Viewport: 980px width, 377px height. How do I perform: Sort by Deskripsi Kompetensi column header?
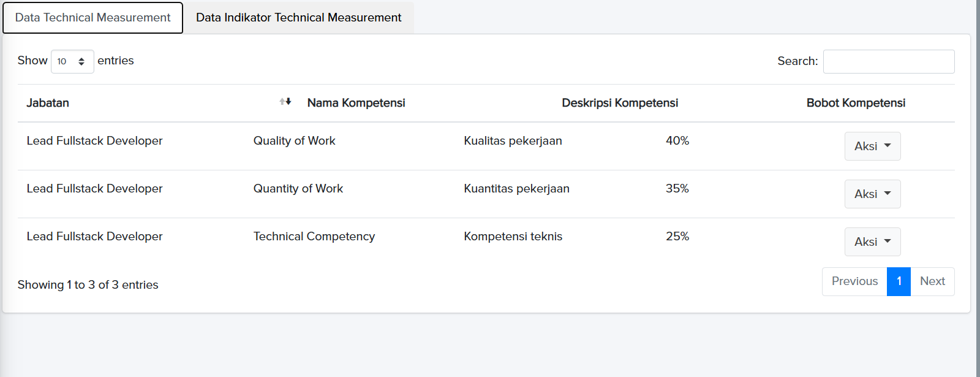620,103
